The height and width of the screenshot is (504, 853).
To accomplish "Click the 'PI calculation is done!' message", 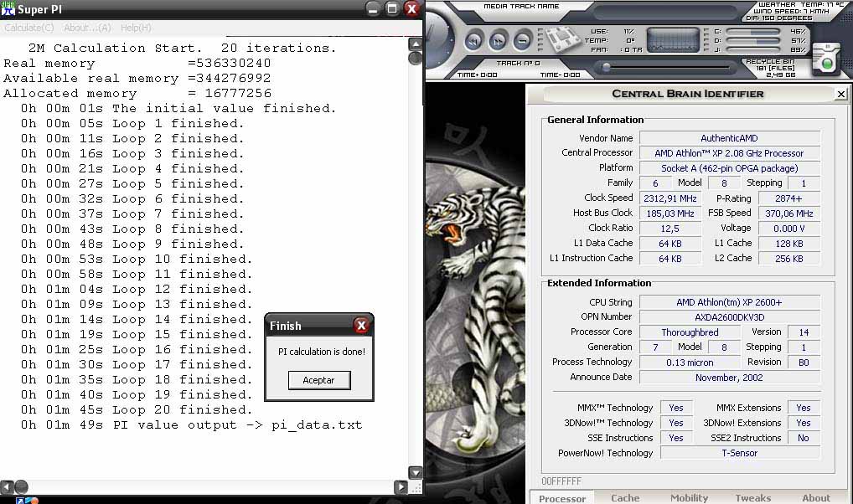I will 322,352.
